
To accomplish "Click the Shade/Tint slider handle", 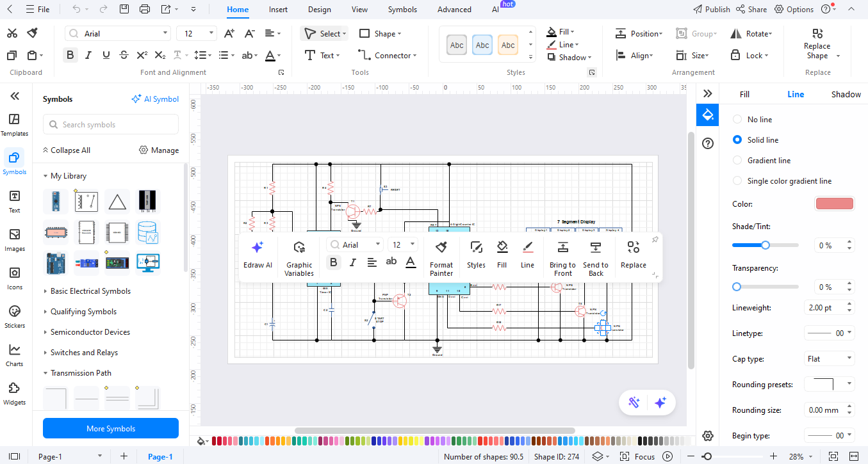I will pos(765,245).
